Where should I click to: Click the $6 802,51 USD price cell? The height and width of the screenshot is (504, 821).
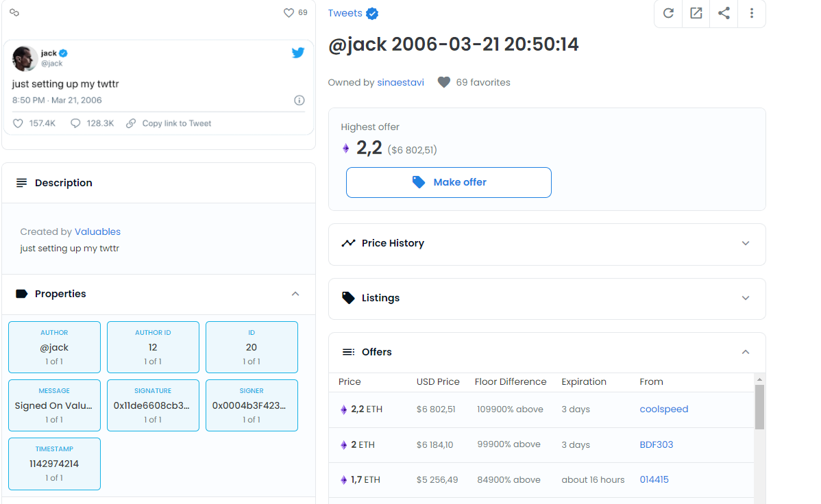coord(436,409)
